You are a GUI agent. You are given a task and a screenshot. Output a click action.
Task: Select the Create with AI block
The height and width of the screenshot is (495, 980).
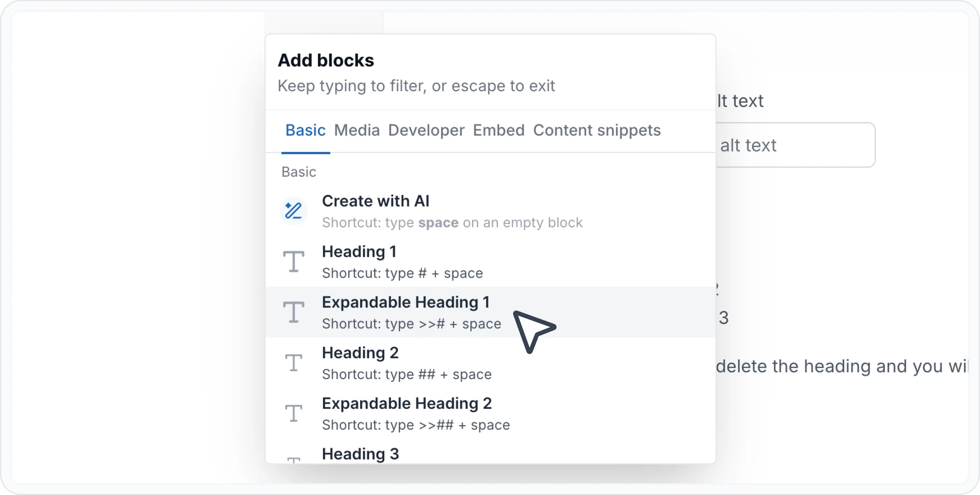point(490,211)
